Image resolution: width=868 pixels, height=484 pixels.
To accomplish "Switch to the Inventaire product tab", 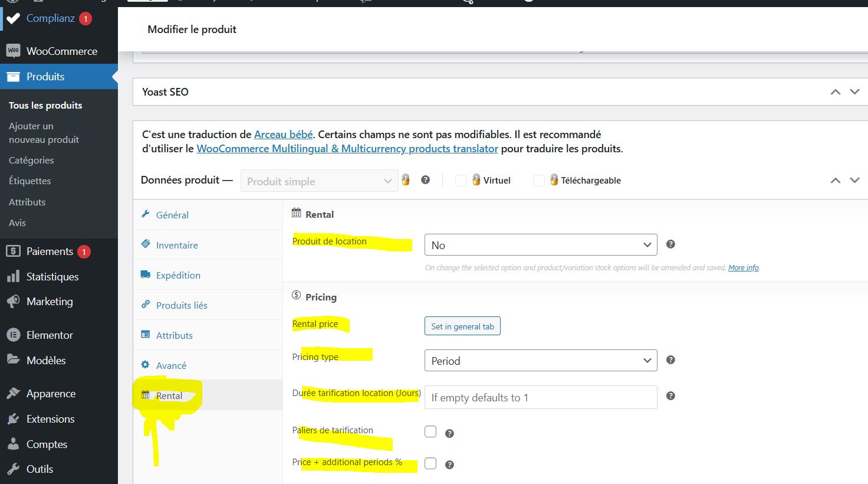I will (208, 245).
